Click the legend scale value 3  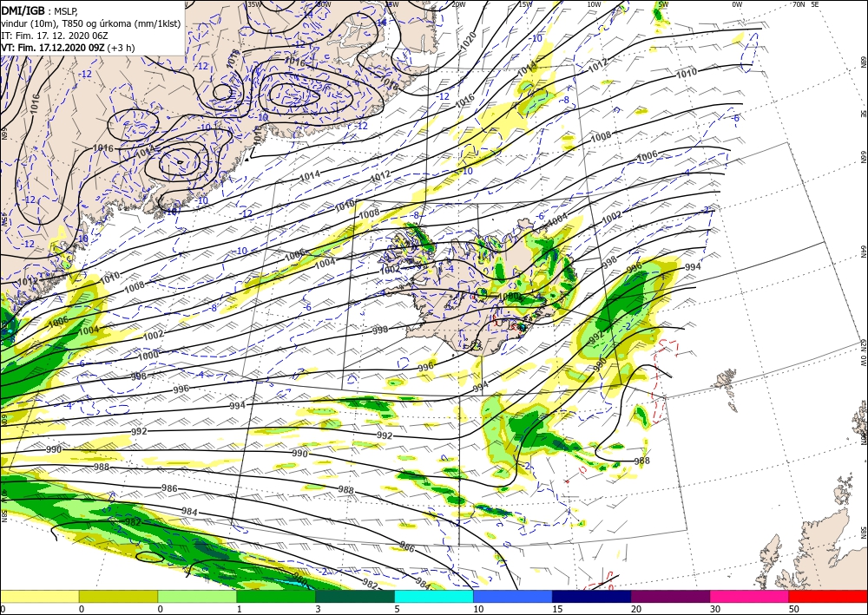click(319, 609)
